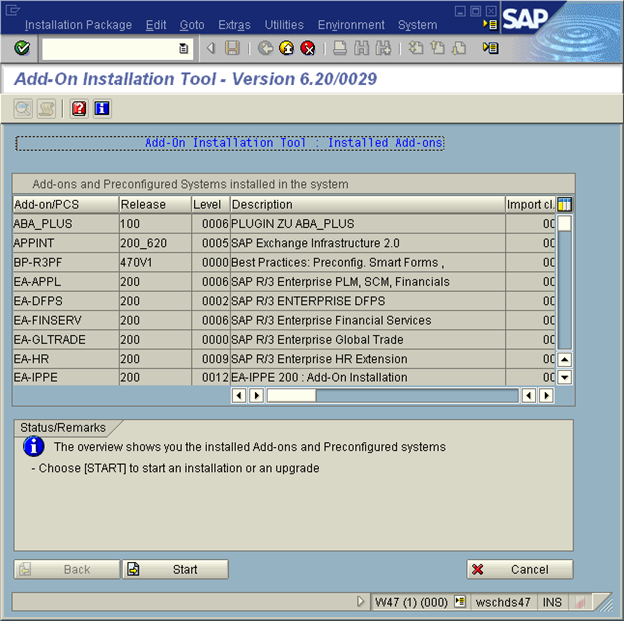Open the Extras menu

coord(234,25)
